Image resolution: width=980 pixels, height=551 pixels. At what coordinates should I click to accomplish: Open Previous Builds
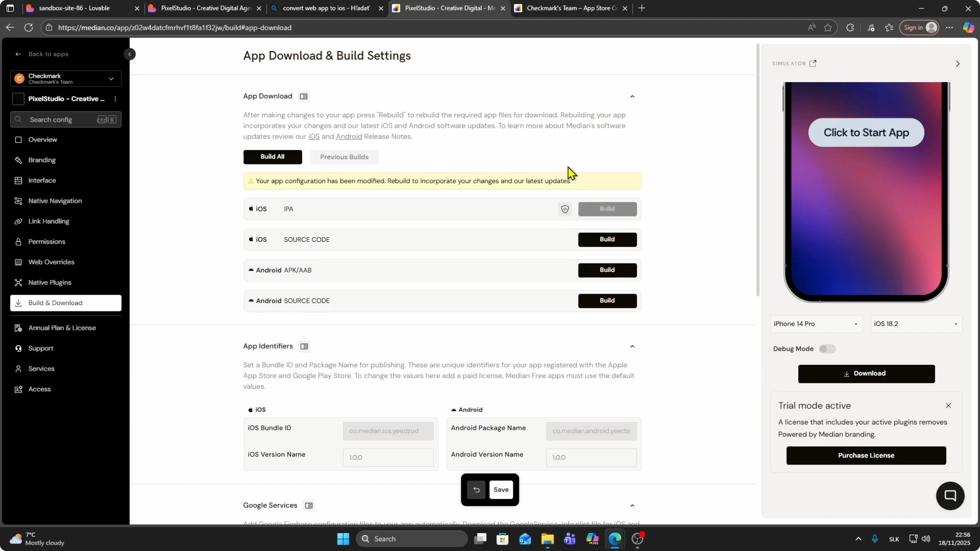[x=344, y=157]
